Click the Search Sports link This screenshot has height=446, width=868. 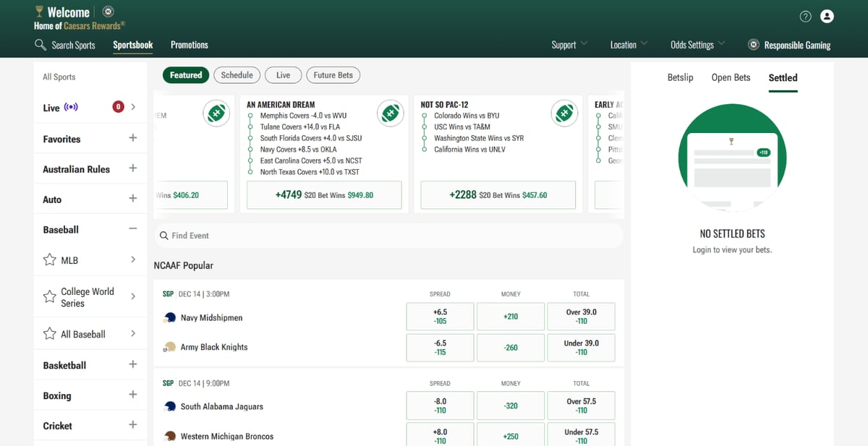coord(73,45)
